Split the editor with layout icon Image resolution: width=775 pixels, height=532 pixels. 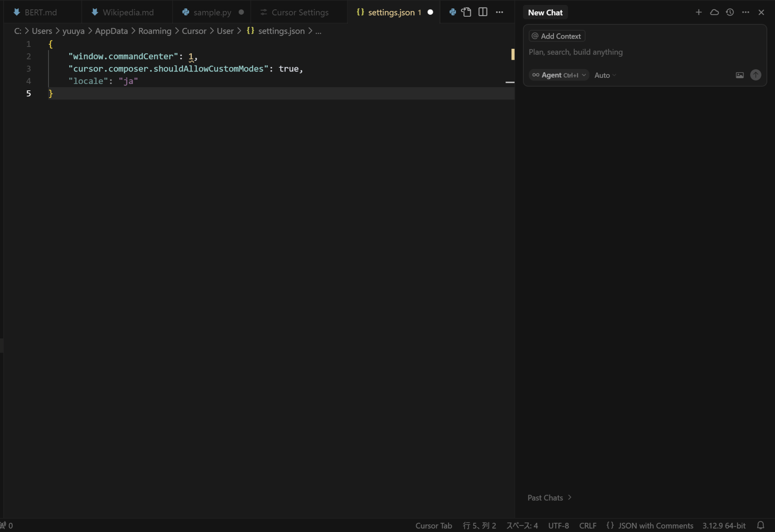click(x=483, y=12)
